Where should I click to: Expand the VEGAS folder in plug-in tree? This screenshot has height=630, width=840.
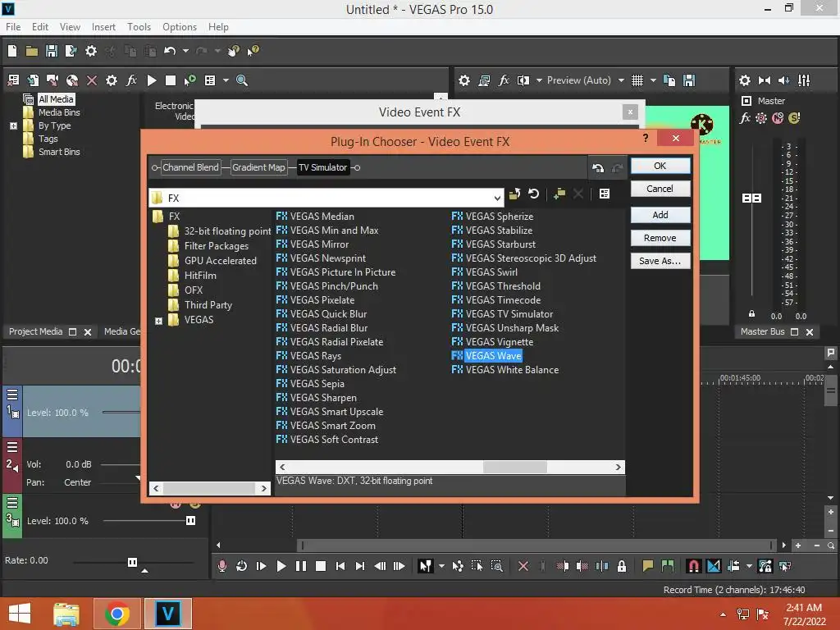click(158, 321)
